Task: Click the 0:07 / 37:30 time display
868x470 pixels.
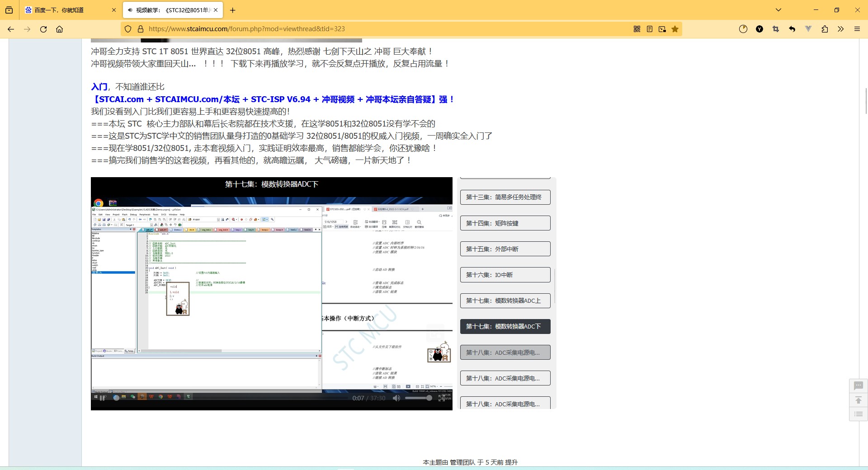Action: point(369,398)
